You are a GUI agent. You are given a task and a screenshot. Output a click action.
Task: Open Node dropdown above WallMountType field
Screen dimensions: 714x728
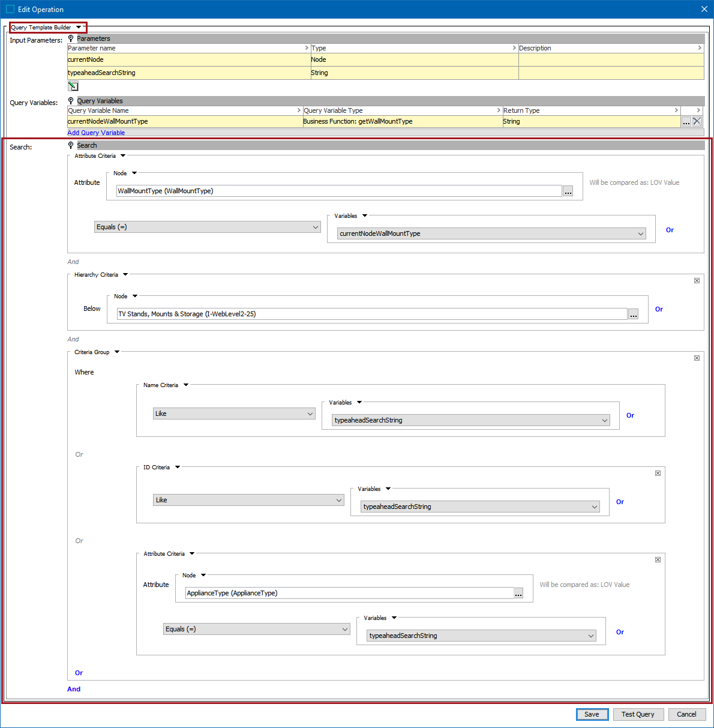tap(134, 173)
